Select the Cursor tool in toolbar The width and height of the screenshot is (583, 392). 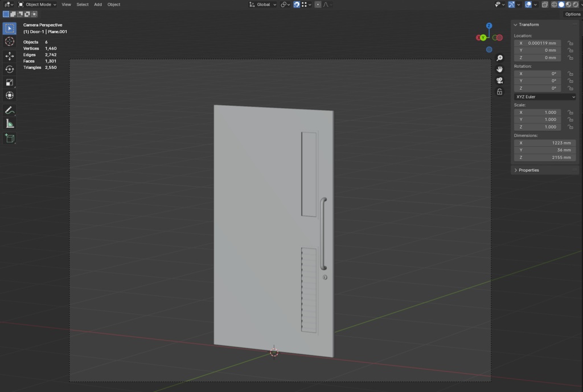click(10, 42)
